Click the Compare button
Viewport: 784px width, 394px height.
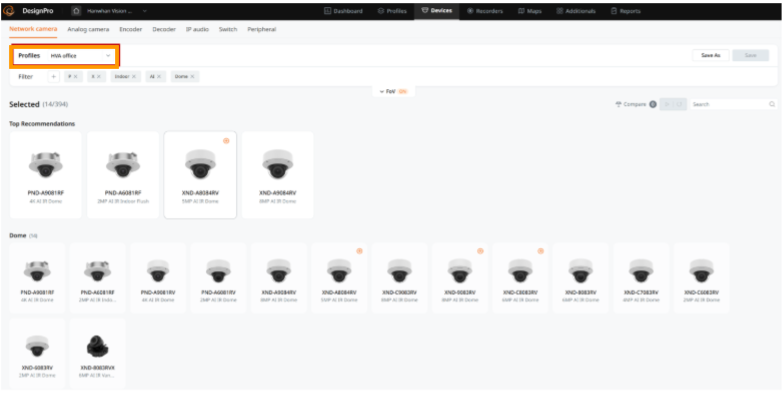(636, 104)
